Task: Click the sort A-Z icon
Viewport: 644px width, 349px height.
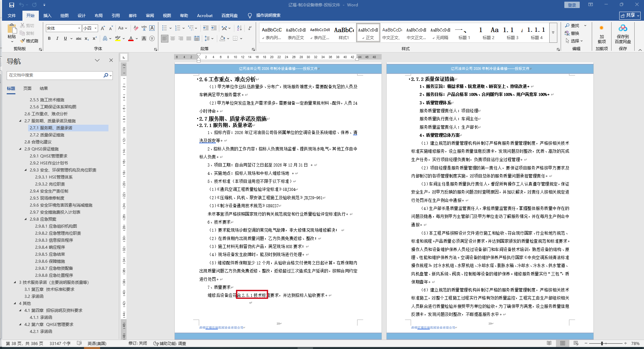Action: (239, 28)
